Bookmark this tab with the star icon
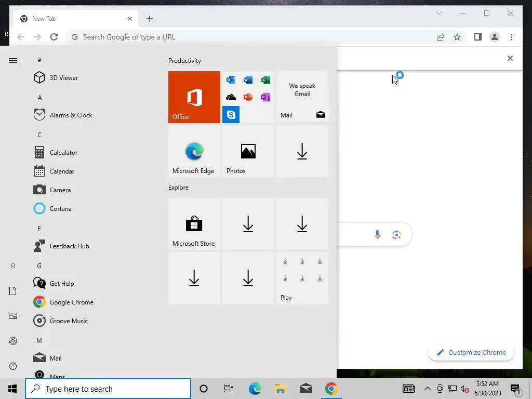This screenshot has width=532, height=399. [457, 37]
